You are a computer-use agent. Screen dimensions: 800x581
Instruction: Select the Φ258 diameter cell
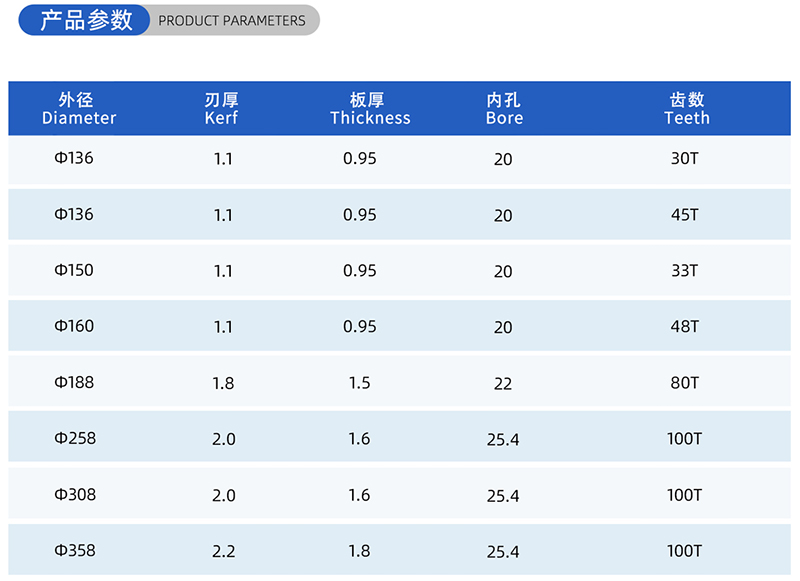(75, 438)
